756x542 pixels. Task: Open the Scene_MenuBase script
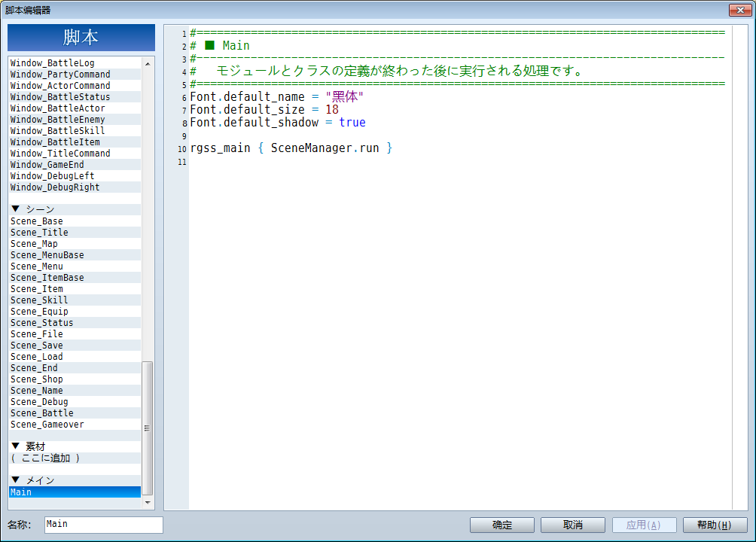click(x=75, y=255)
